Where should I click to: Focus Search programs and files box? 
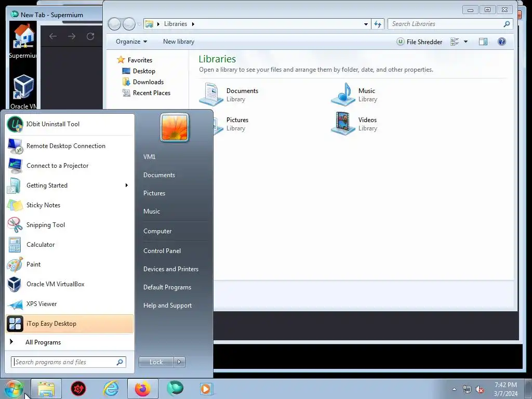pyautogui.click(x=69, y=362)
